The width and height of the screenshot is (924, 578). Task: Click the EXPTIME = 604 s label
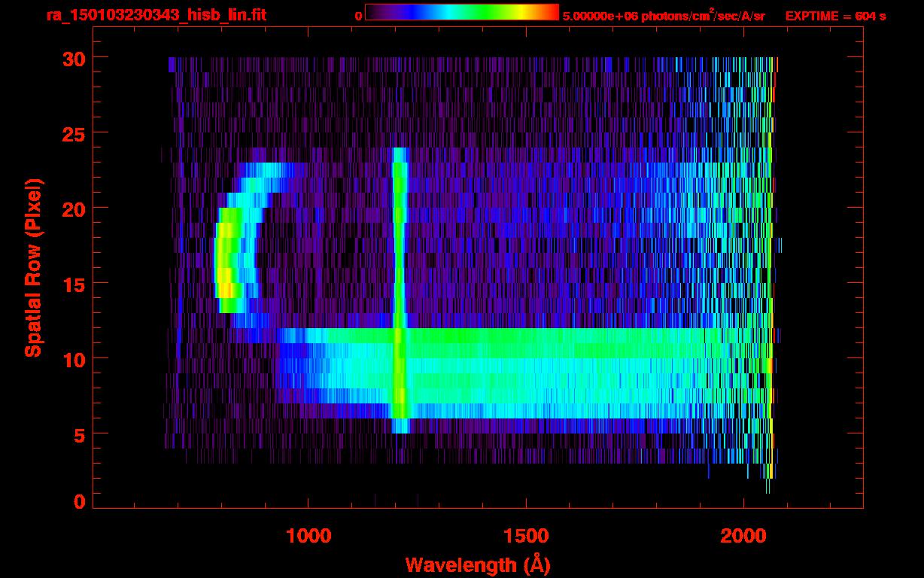(x=835, y=16)
